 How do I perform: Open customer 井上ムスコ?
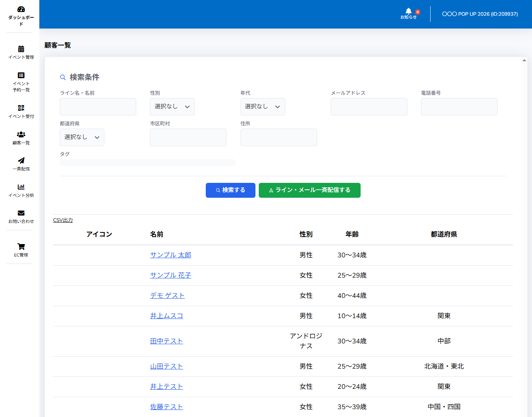166,316
